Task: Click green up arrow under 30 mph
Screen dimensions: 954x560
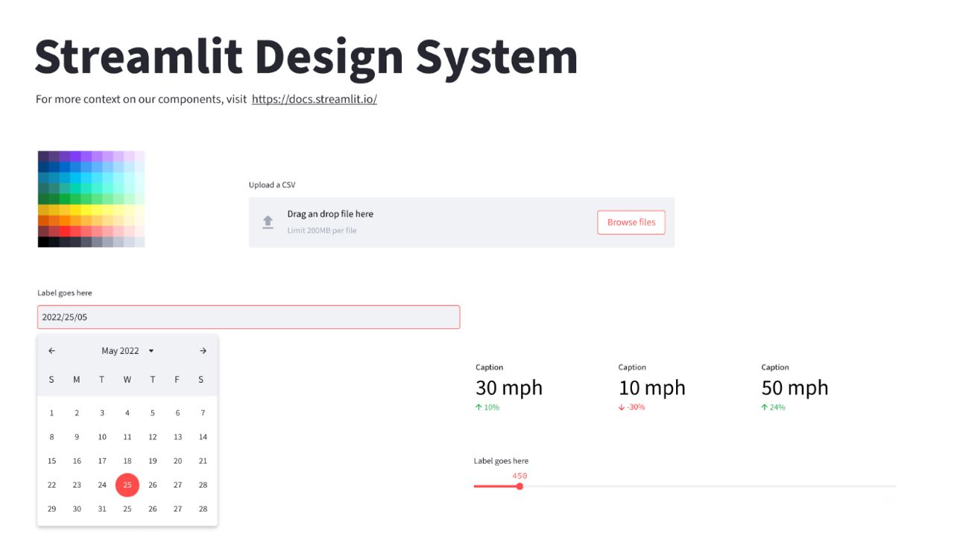Action: (478, 407)
